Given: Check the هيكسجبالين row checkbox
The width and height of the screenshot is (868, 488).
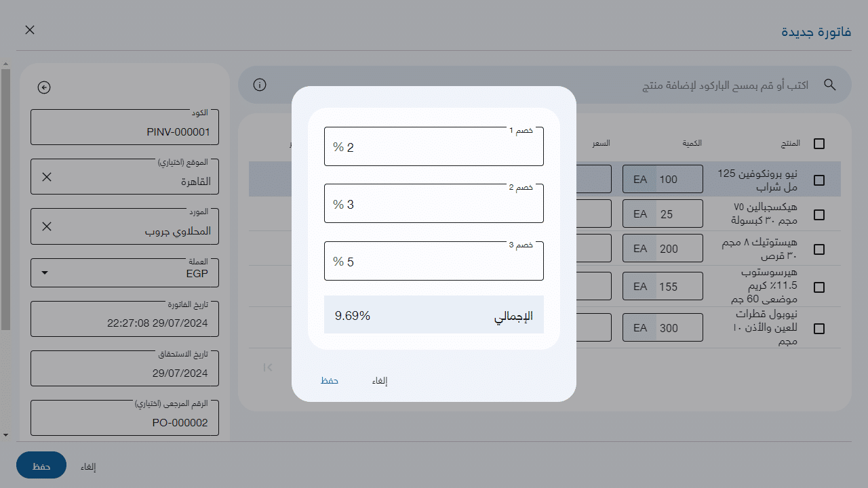Looking at the screenshot, I should coord(819,214).
